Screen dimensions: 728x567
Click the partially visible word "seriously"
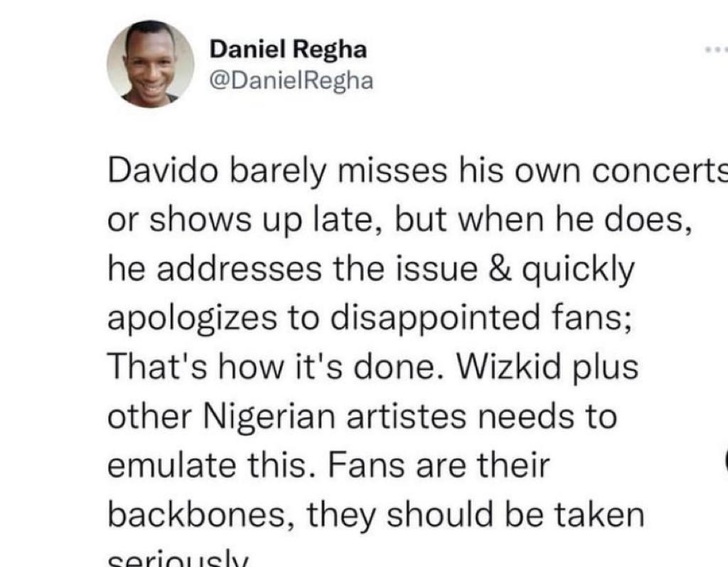pos(178,559)
